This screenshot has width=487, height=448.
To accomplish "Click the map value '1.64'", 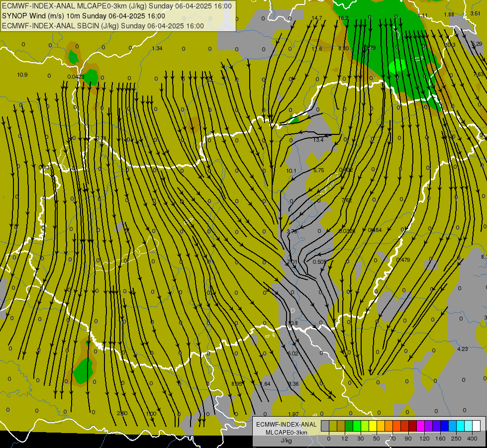I will [x=265, y=384].
